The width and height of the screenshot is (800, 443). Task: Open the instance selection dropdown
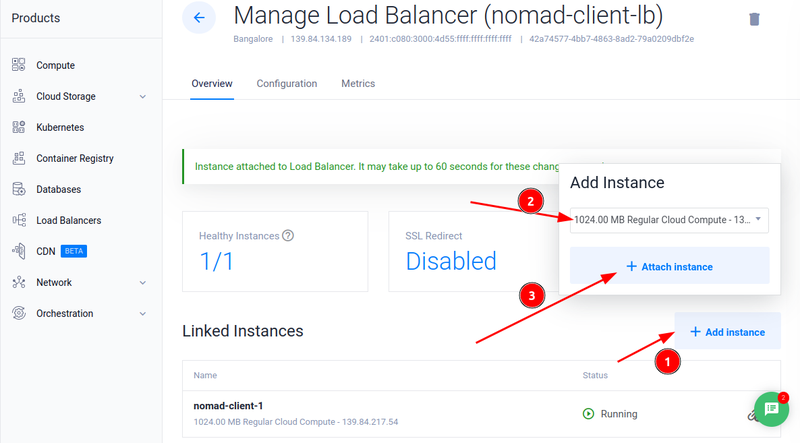tap(669, 220)
